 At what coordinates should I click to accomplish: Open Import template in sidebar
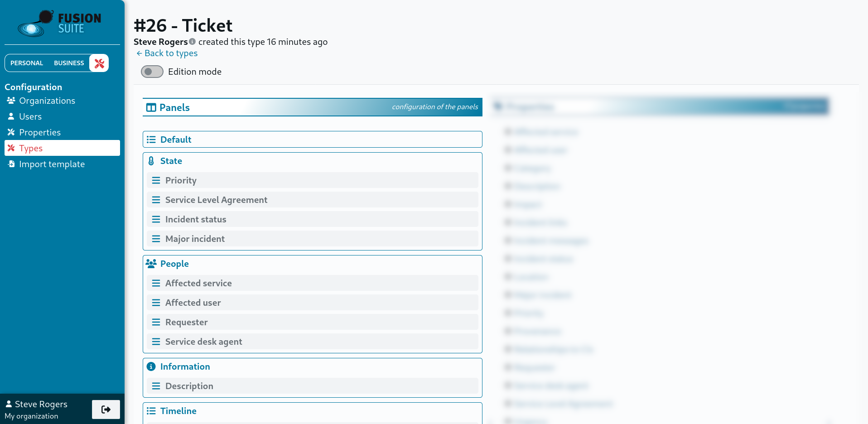pyautogui.click(x=52, y=164)
